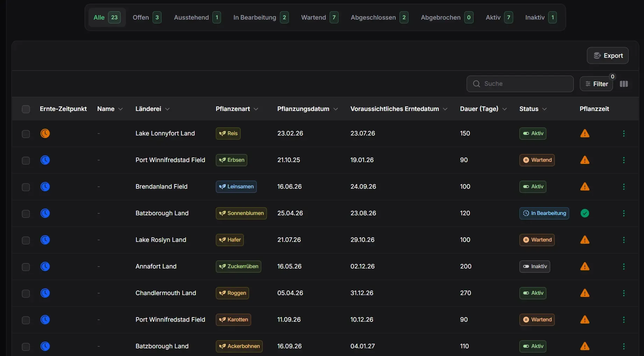
Task: Click warning triangle in the Erbsen row
Action: 585,160
